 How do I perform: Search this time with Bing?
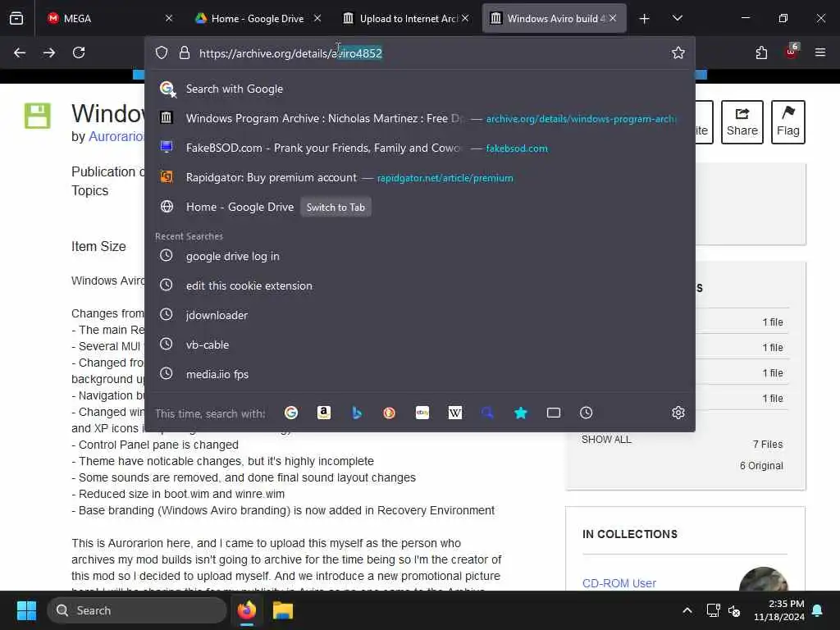click(357, 413)
